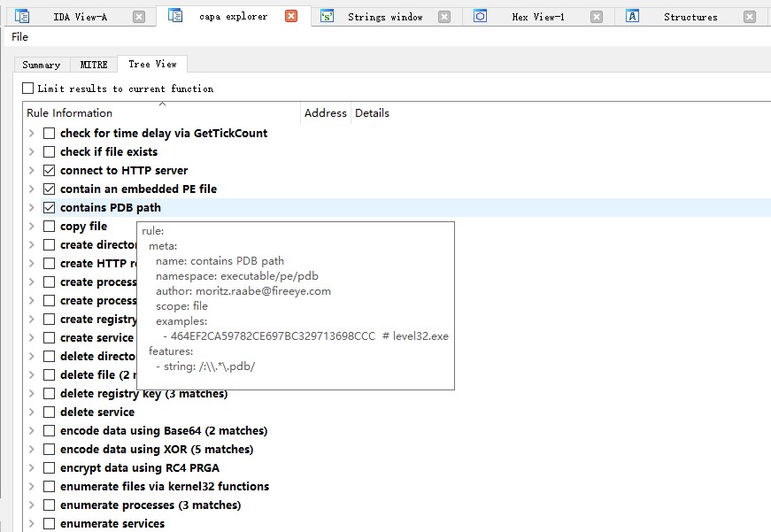The width and height of the screenshot is (771, 532).
Task: Enable Limit results to current function
Action: pyautogui.click(x=28, y=89)
